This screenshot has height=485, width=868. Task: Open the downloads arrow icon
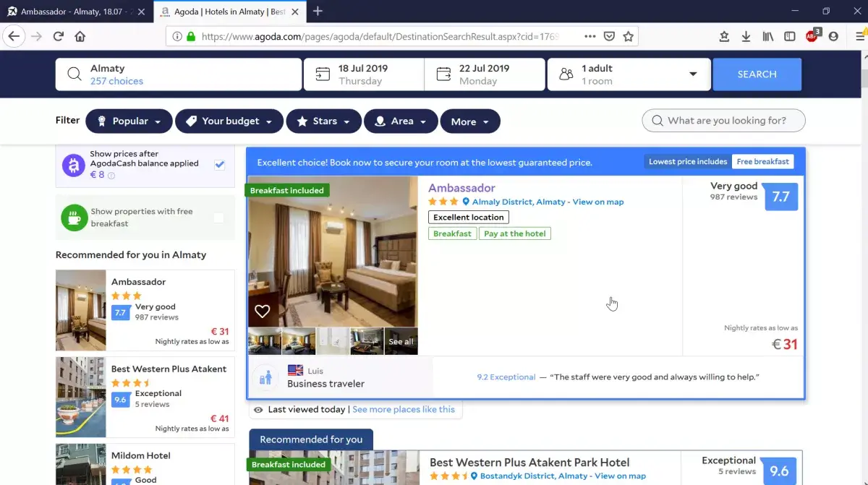746,37
